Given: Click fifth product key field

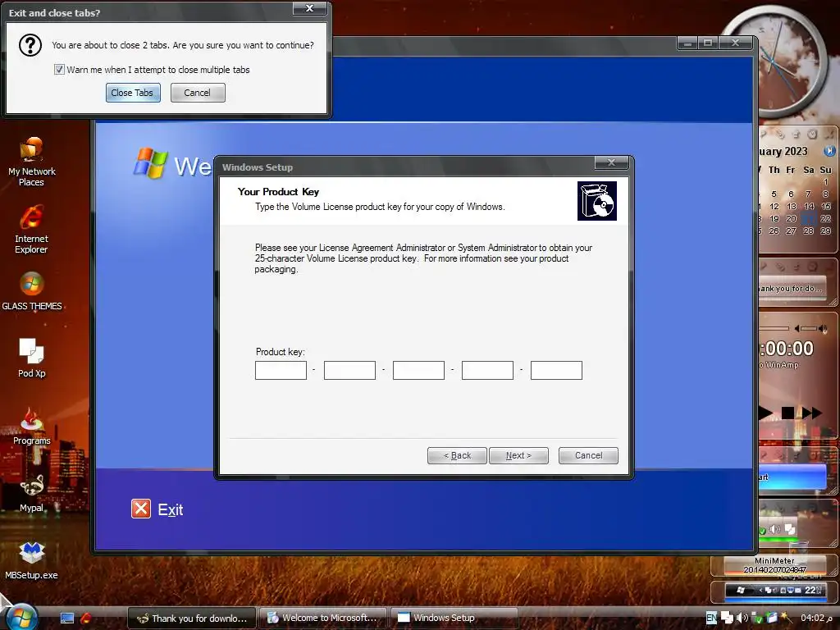Looking at the screenshot, I should click(556, 370).
